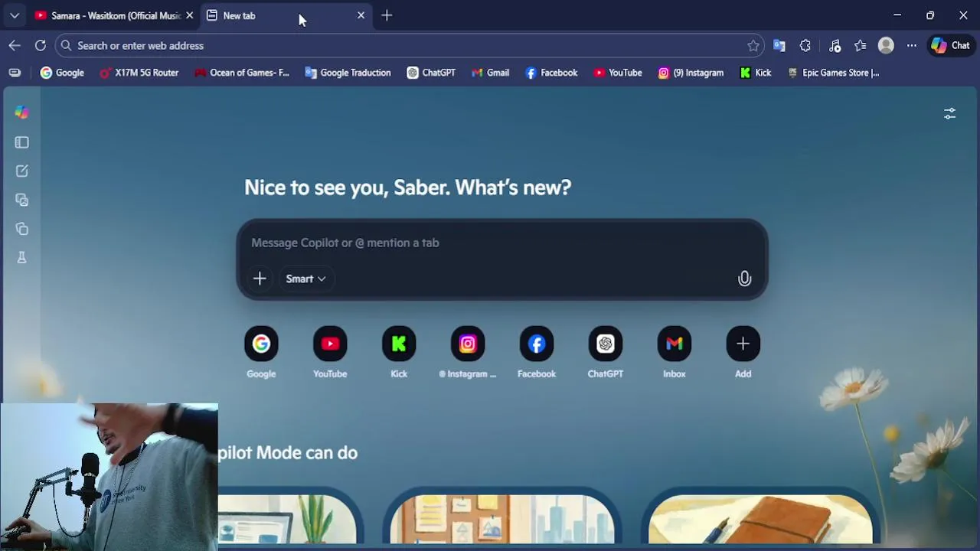Open the translate icon in toolbar

pyautogui.click(x=779, y=46)
